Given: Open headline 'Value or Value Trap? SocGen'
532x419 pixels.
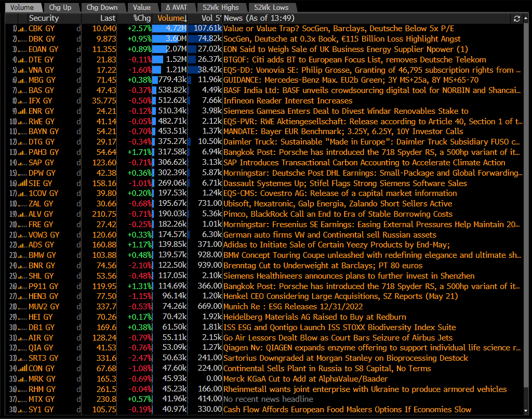Looking at the screenshot, I should tap(339, 29).
